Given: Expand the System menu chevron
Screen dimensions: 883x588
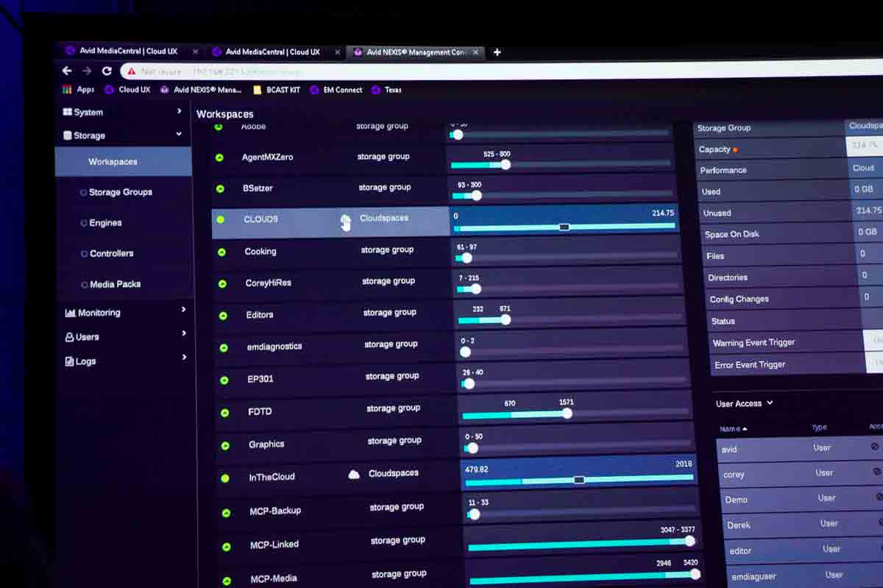Looking at the screenshot, I should coord(179,111).
